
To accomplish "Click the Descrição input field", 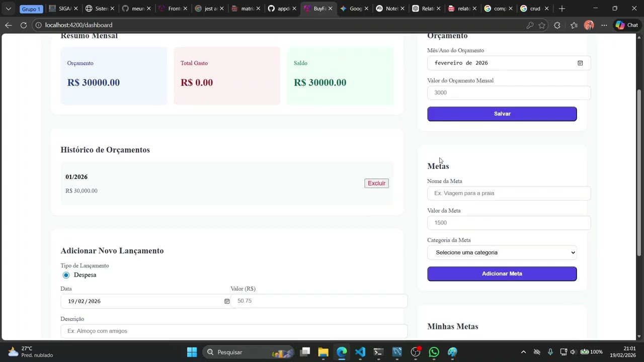I will tap(234, 331).
